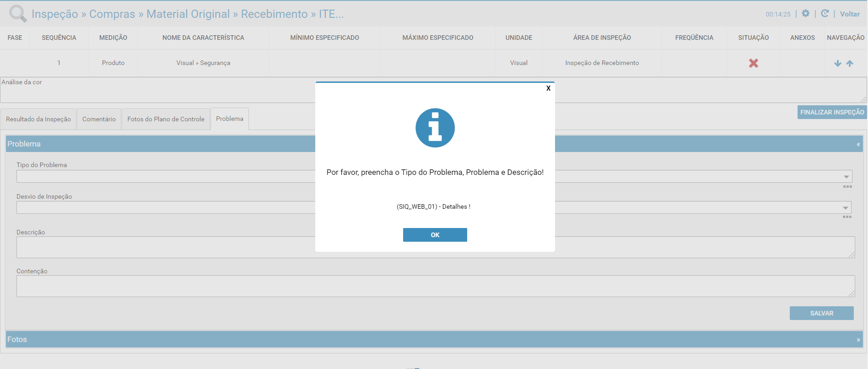The width and height of the screenshot is (868, 369).
Task: Click the ÁREA DE INSPEÇÃO column header
Action: (x=602, y=38)
